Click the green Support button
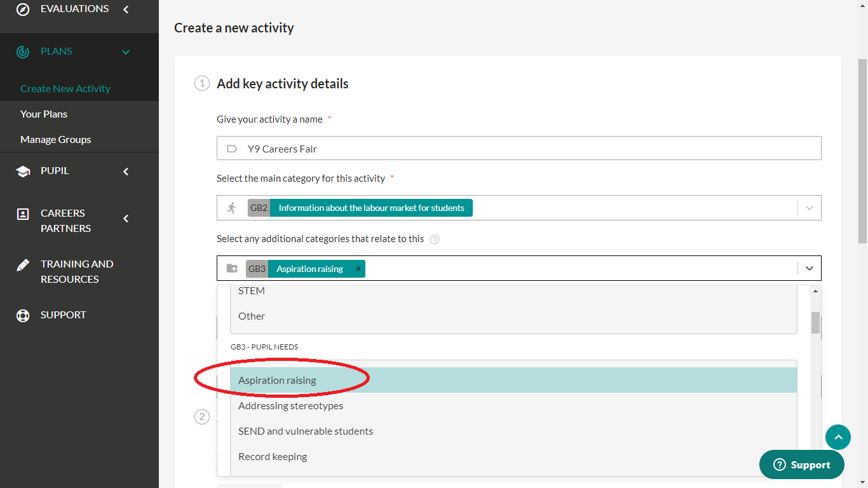The height and width of the screenshot is (488, 868). [801, 464]
